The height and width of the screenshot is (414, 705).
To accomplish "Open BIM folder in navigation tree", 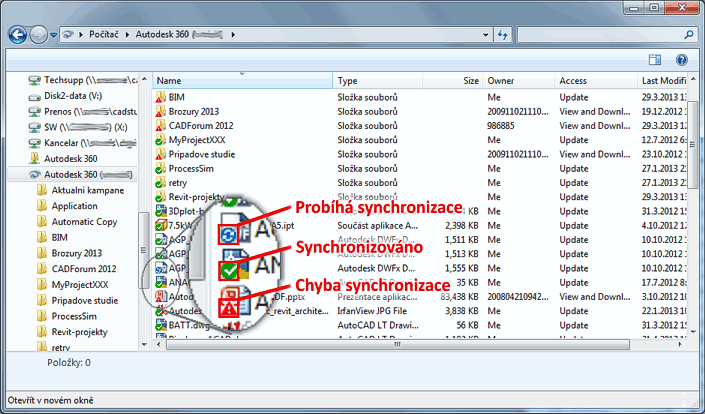I will point(53,237).
